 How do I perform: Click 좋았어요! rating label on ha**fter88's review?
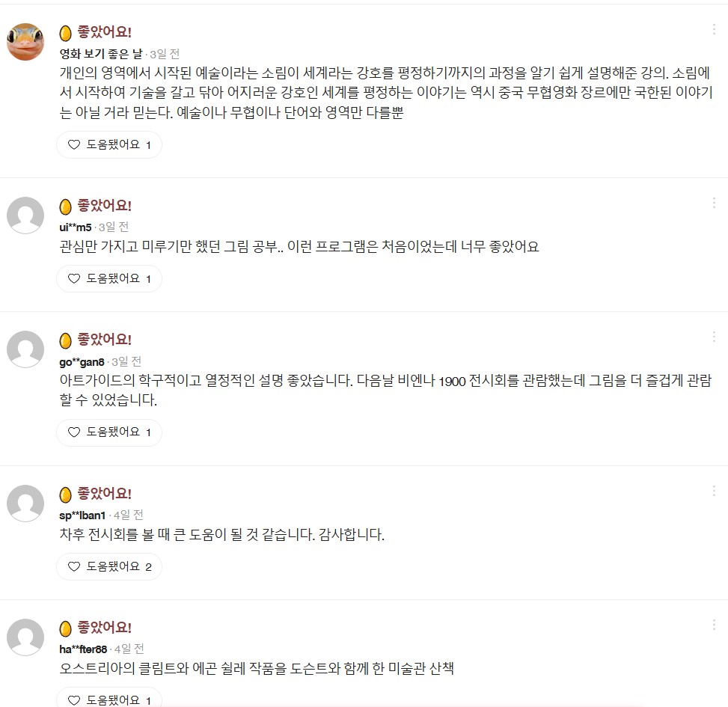click(105, 628)
